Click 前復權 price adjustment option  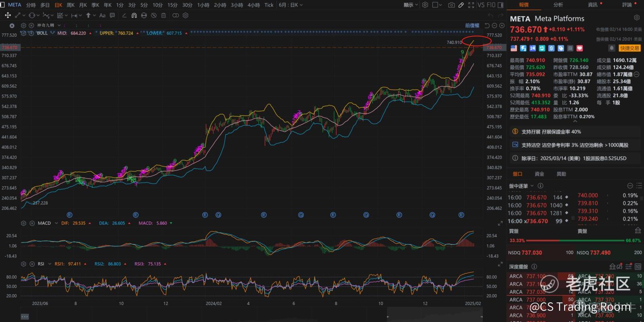click(472, 25)
